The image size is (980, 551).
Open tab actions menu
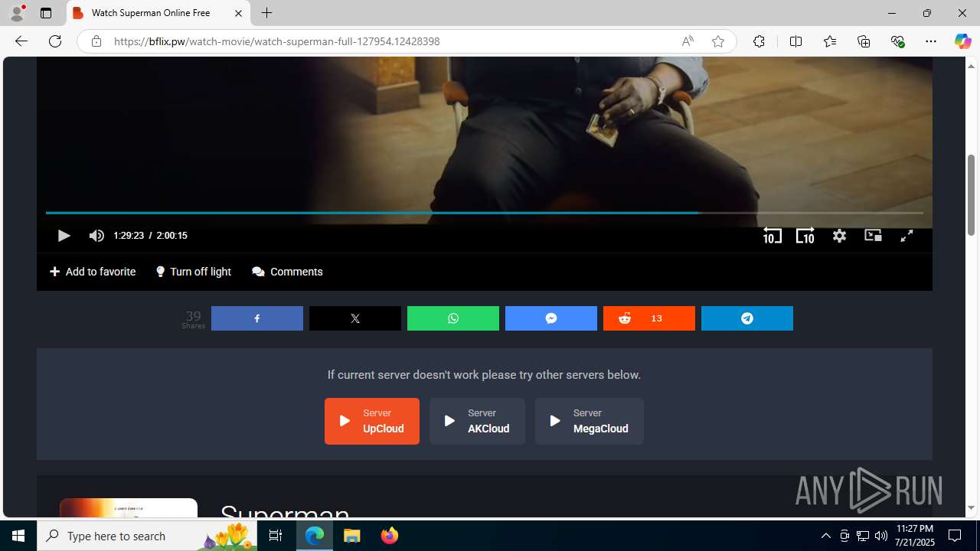pyautogui.click(x=46, y=13)
